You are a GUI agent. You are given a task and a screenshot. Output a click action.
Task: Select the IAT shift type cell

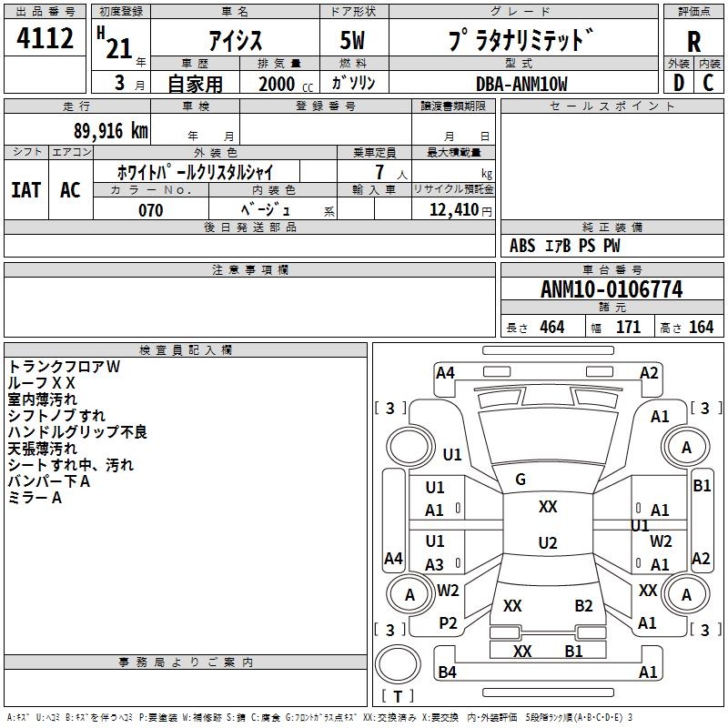(25, 190)
